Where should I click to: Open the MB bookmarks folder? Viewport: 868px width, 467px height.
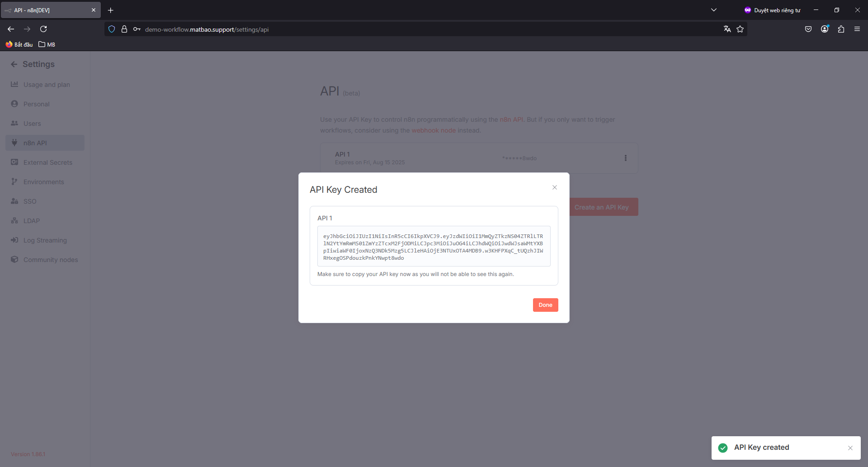point(47,44)
